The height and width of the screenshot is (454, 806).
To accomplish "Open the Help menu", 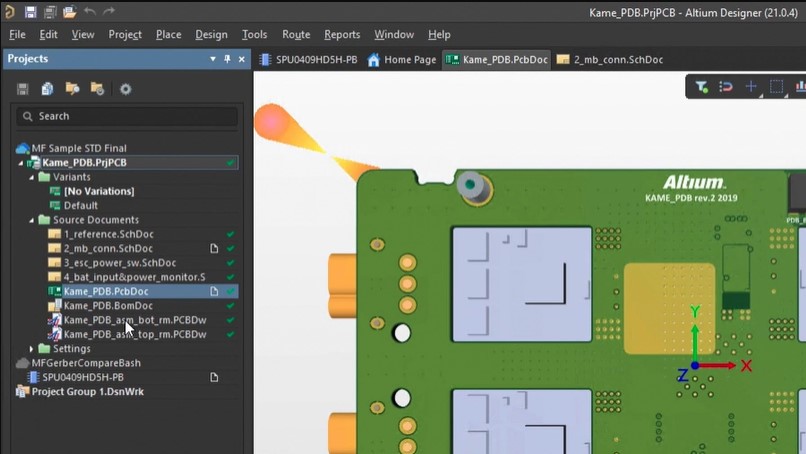I will (x=439, y=34).
